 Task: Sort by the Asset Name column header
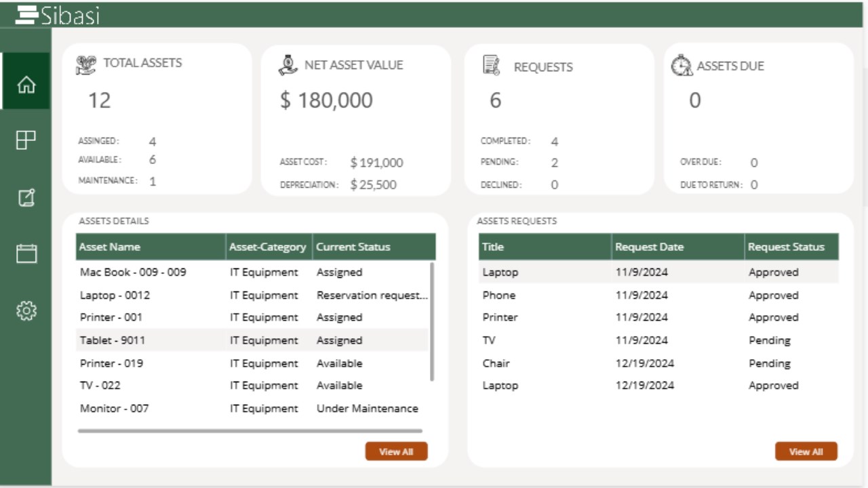[x=151, y=247]
